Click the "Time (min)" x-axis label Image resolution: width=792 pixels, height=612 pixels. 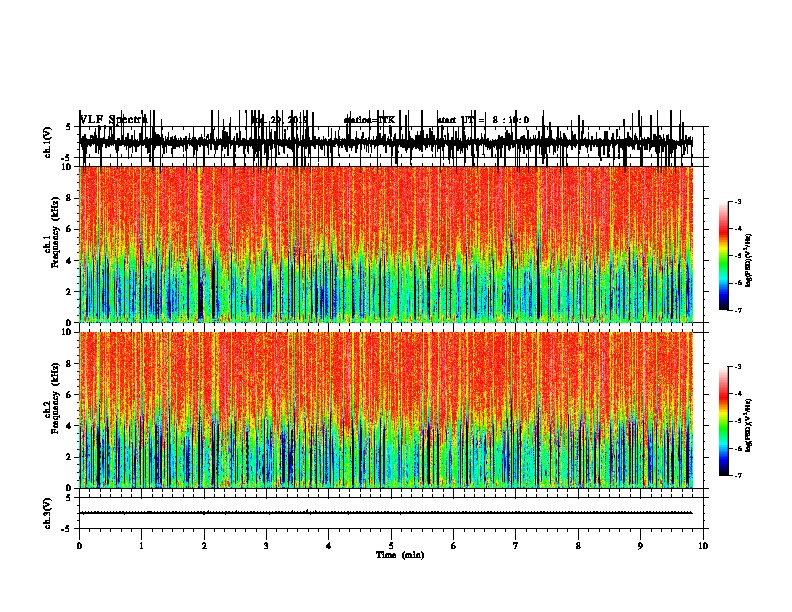(x=400, y=555)
